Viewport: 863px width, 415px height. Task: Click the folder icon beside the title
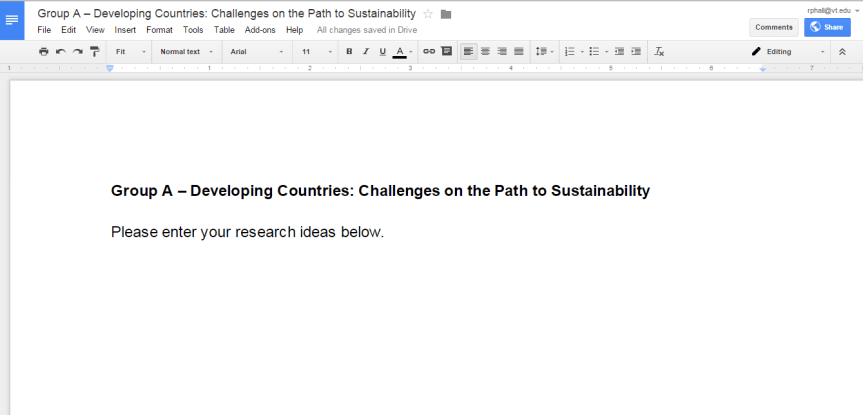(446, 14)
